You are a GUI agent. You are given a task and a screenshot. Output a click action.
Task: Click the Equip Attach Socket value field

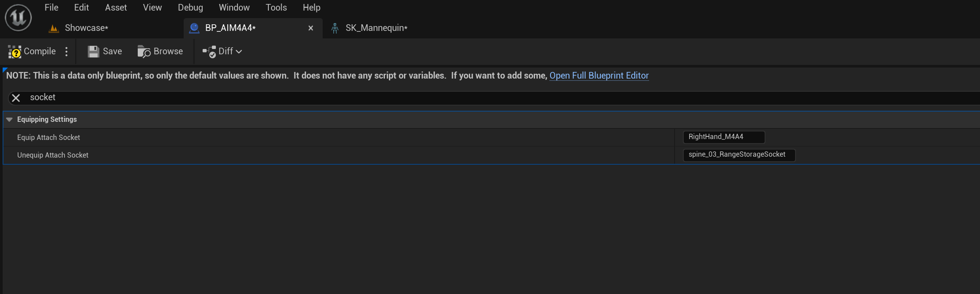724,137
